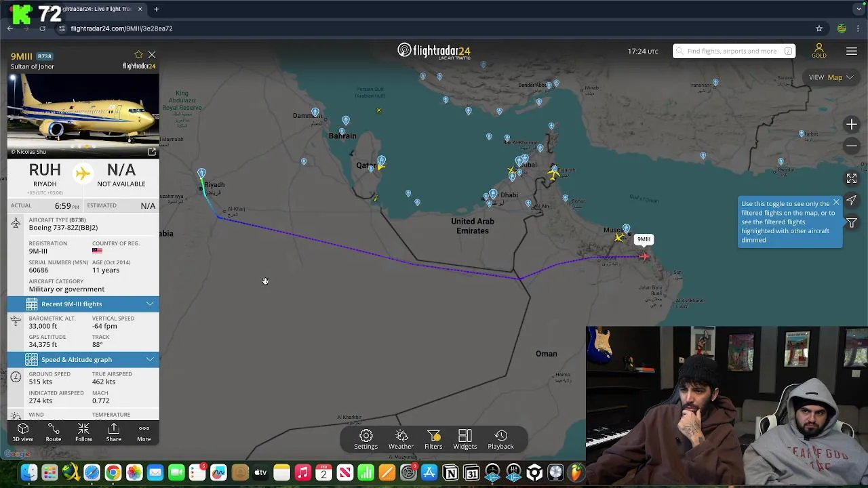Open Safari from the dock
The height and width of the screenshot is (488, 868).
(92, 472)
